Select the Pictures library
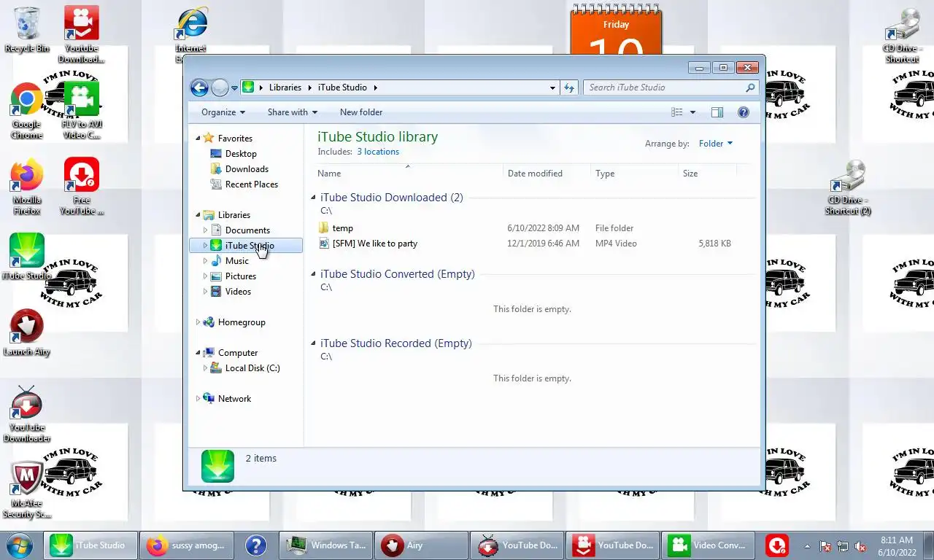 (x=240, y=276)
